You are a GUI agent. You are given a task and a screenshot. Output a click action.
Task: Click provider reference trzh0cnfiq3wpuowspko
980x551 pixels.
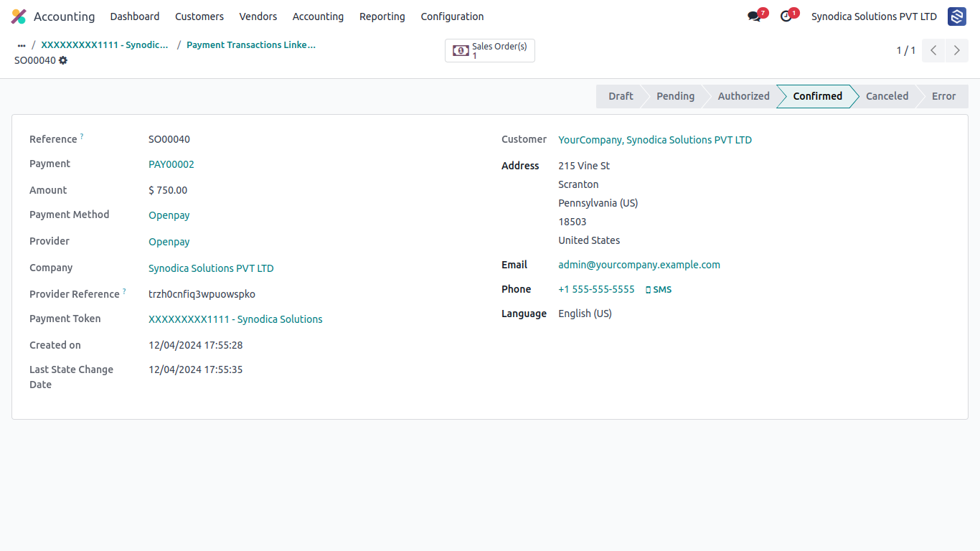202,294
